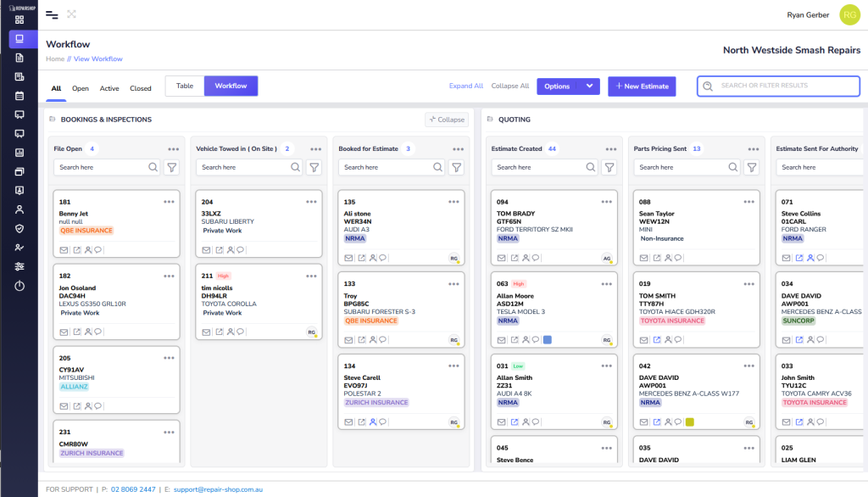Click Expand All link

(466, 86)
